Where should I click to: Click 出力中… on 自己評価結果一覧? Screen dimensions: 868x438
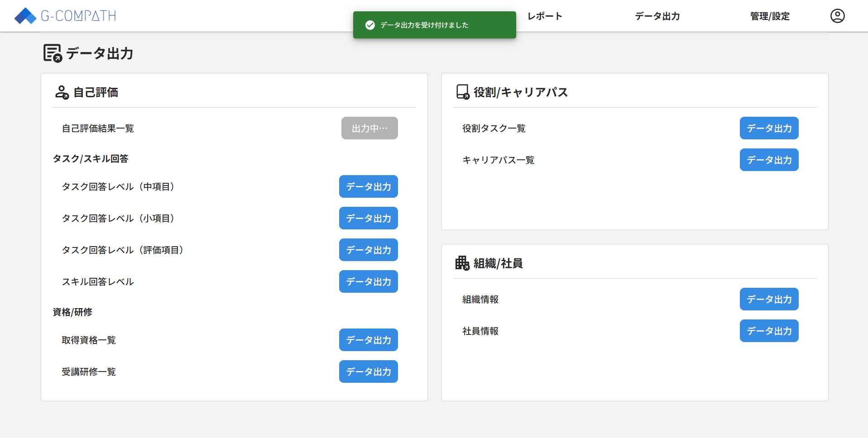[x=369, y=128]
